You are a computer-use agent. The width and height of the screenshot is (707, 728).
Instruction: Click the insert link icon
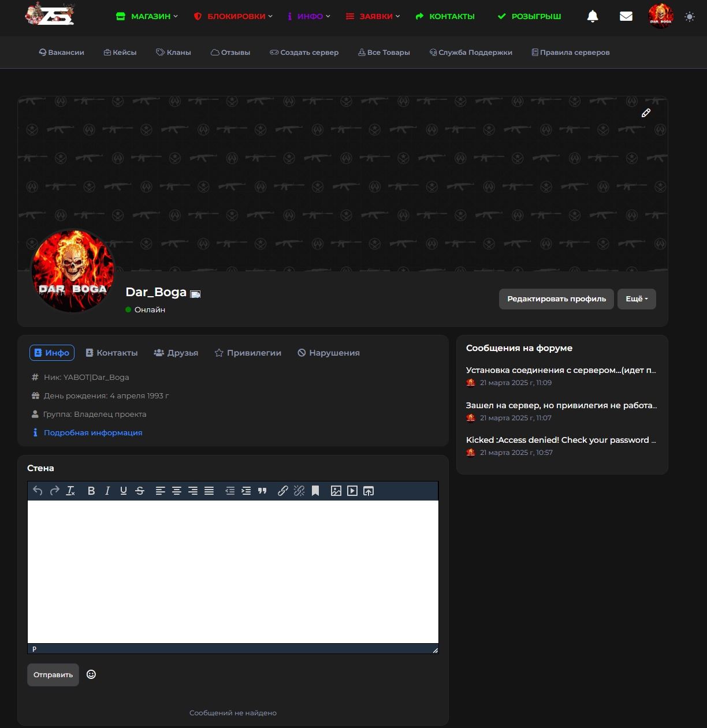[x=283, y=491]
